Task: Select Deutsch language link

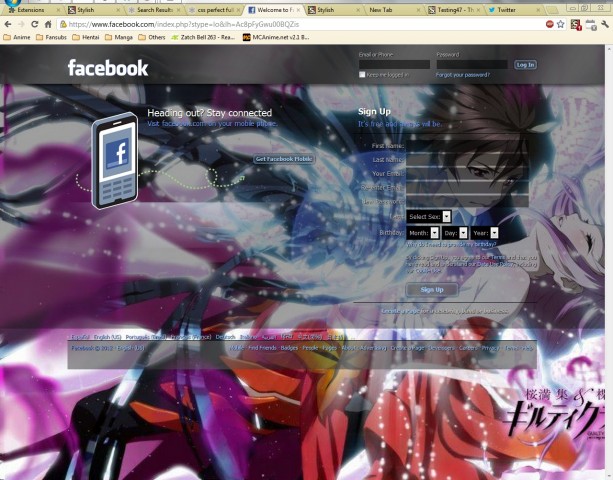Action: pos(226,337)
